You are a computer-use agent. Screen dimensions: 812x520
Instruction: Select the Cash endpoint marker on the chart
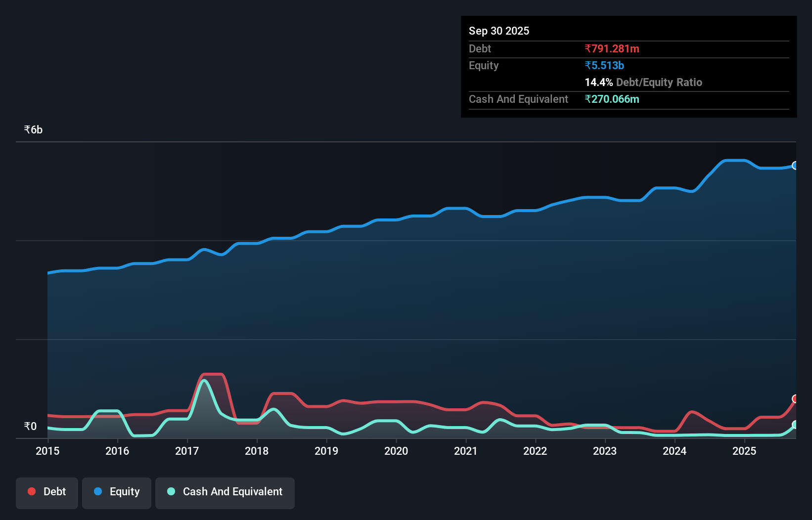click(795, 424)
